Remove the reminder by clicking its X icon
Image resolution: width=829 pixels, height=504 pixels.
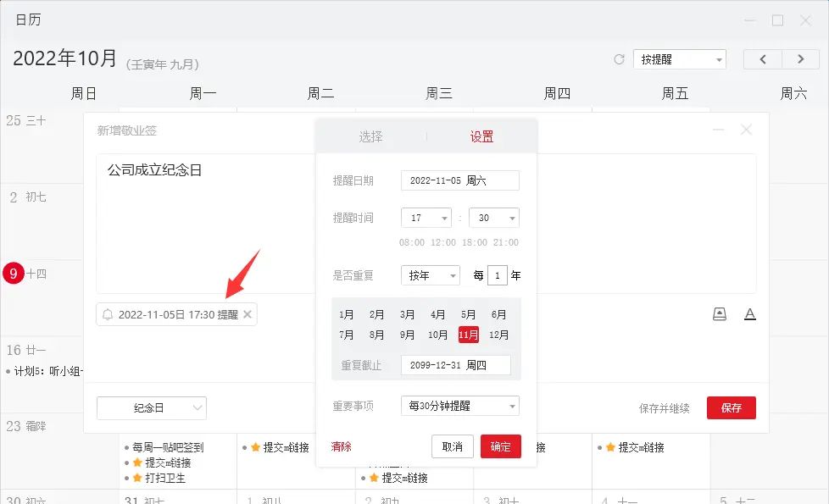[x=246, y=313]
